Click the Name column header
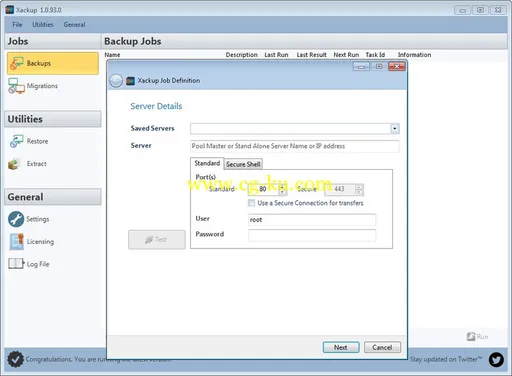 pyautogui.click(x=112, y=55)
